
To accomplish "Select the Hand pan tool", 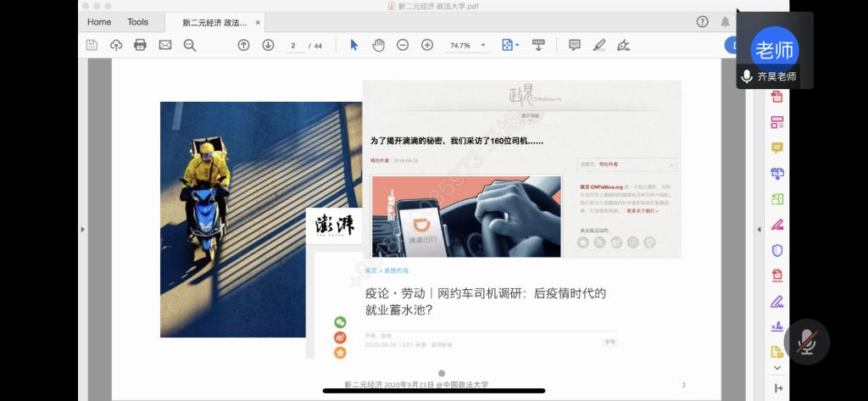I will (x=378, y=45).
